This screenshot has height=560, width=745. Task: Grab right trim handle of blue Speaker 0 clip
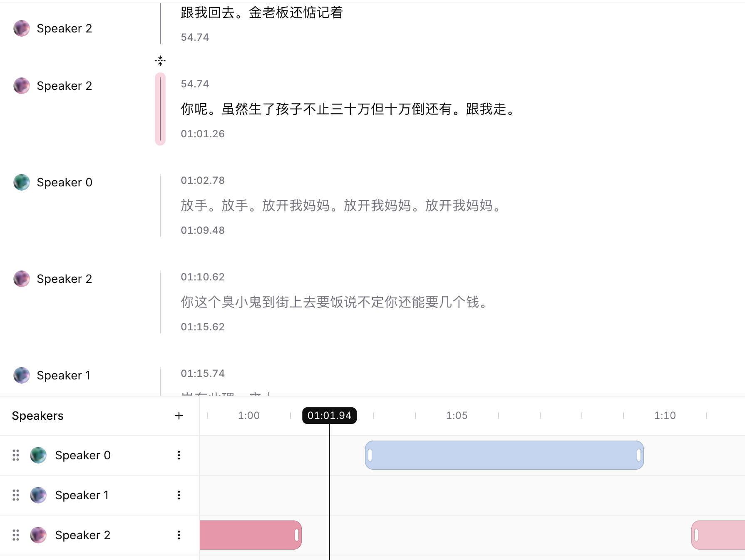click(639, 455)
